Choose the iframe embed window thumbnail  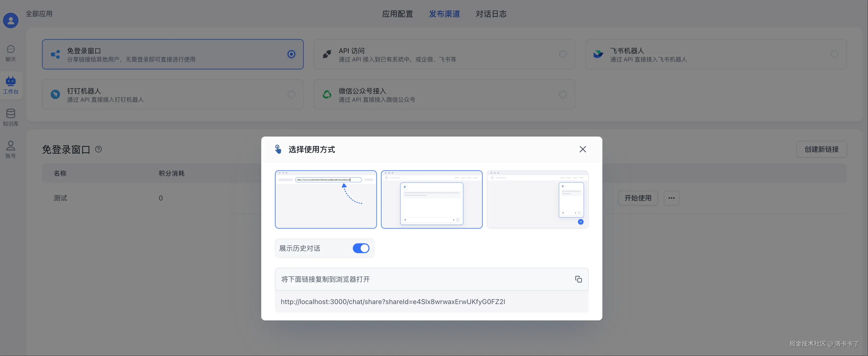tap(432, 199)
